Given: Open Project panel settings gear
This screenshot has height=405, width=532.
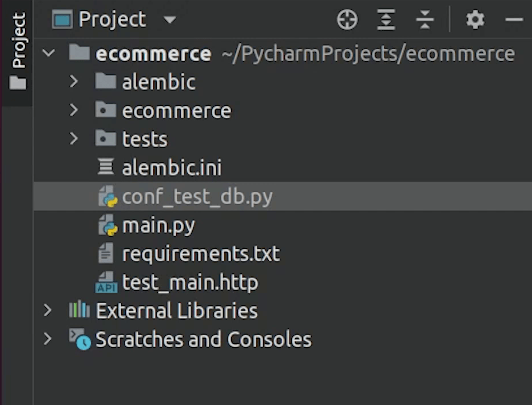Looking at the screenshot, I should click(475, 21).
